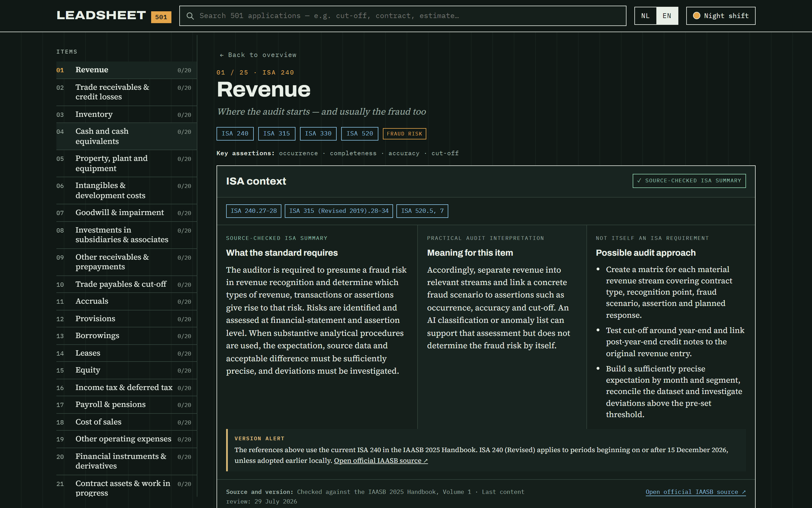The width and height of the screenshot is (812, 508).
Task: Click the 'cut-off' key assertion
Action: click(445, 153)
